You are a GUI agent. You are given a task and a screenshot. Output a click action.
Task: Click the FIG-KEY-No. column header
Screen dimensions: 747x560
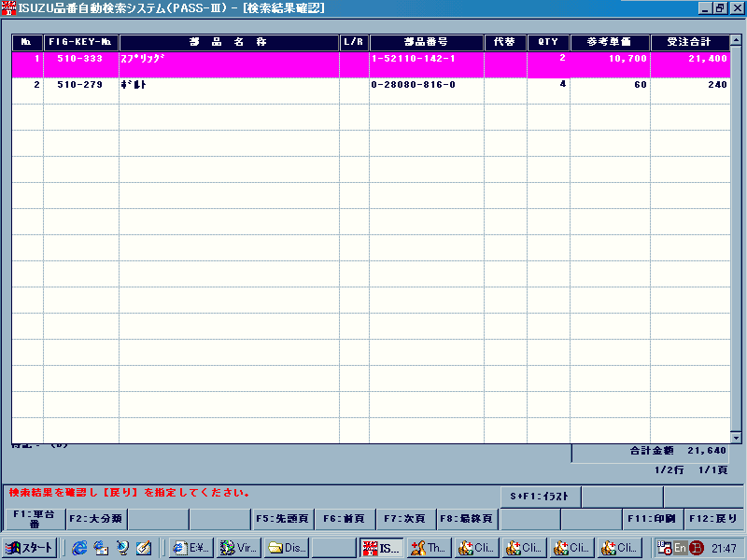coord(80,42)
